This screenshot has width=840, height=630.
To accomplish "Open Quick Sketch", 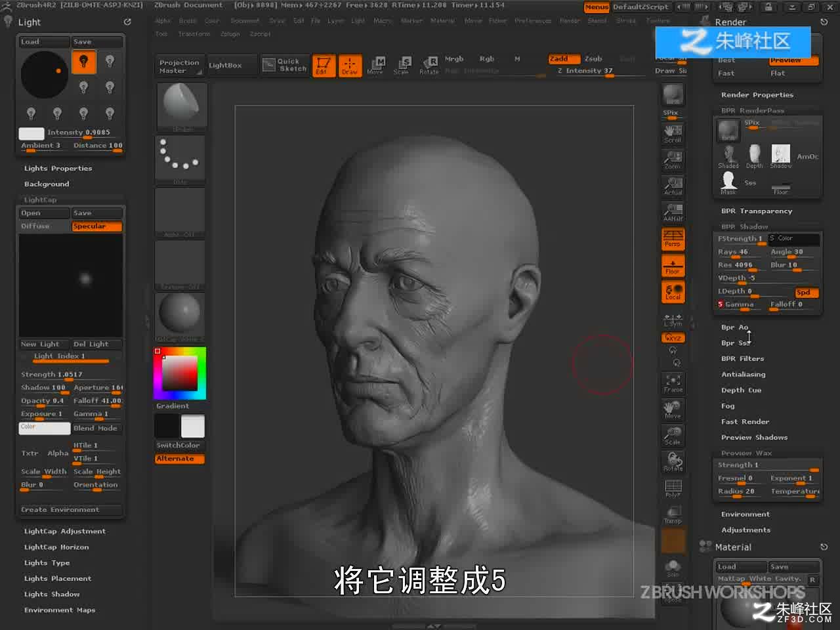I will 285,65.
